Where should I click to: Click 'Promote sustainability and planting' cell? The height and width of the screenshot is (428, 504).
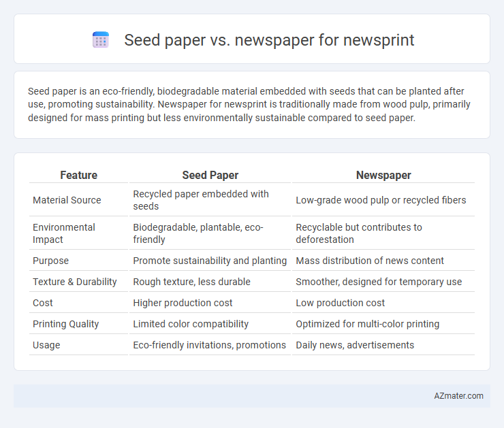(210, 261)
